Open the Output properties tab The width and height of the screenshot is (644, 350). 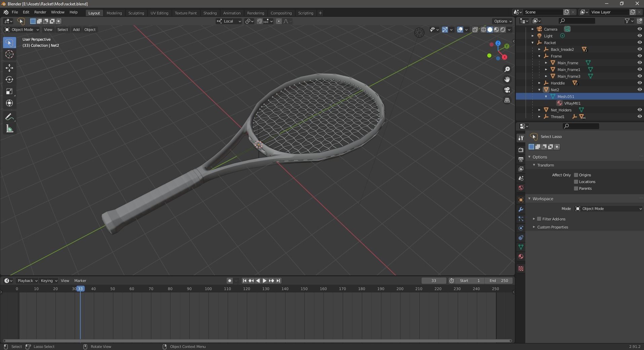click(x=521, y=159)
